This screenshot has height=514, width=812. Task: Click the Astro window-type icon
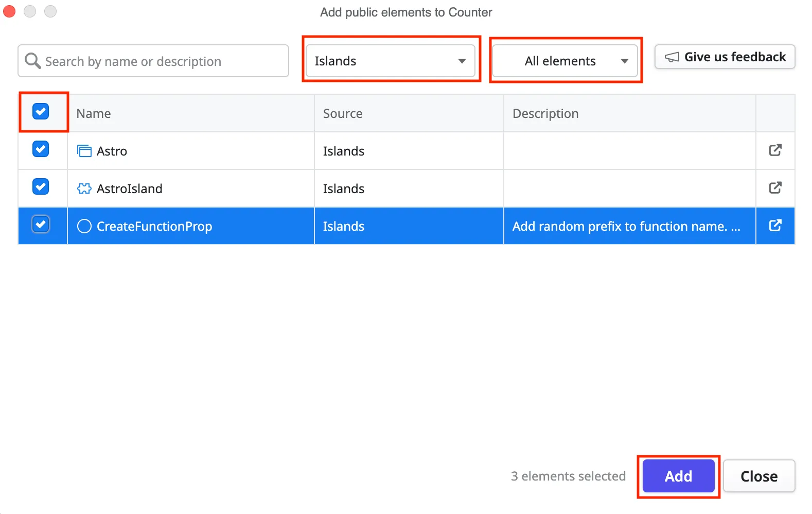pos(84,151)
